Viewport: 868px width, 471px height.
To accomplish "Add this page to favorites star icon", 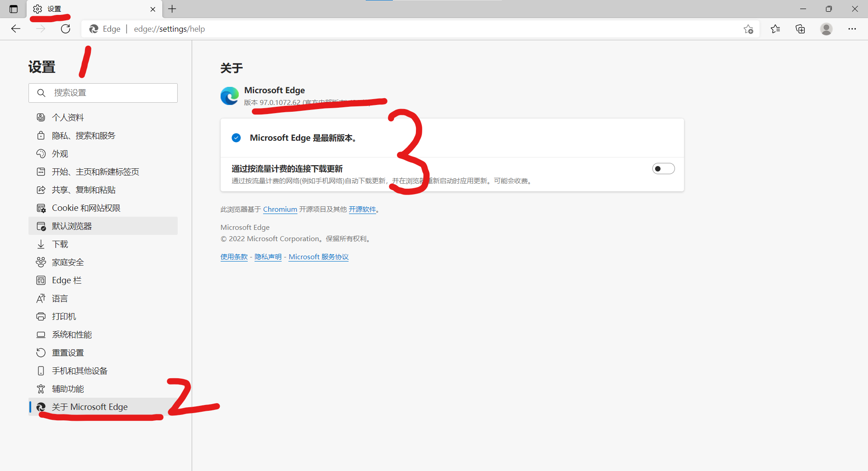I will 748,29.
